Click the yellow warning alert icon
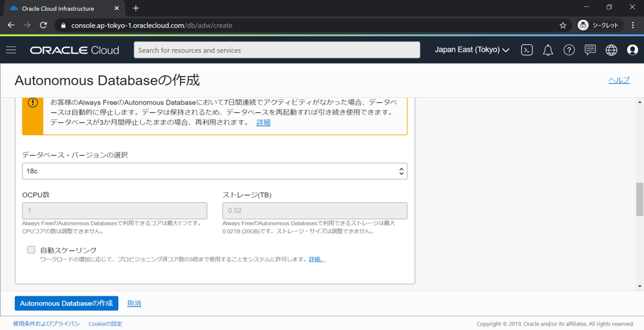Screen dimensions: 644x330 click(x=33, y=103)
